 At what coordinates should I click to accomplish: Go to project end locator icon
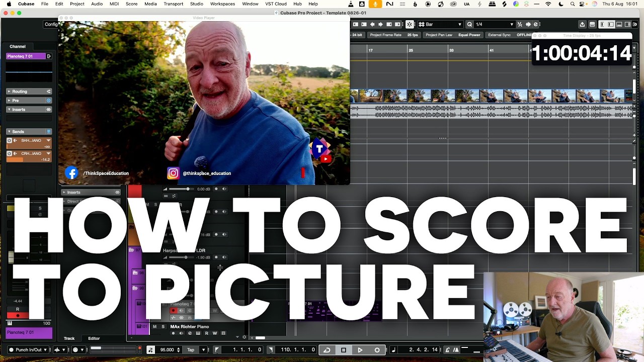(364, 24)
